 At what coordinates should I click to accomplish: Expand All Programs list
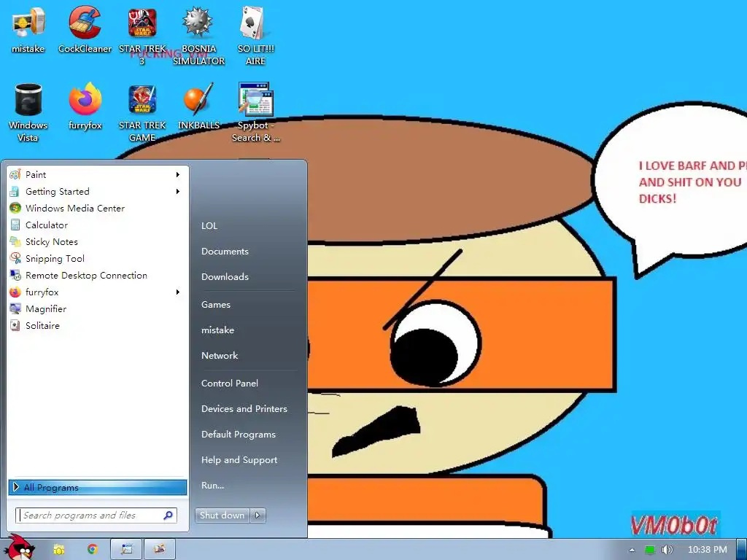pos(98,487)
